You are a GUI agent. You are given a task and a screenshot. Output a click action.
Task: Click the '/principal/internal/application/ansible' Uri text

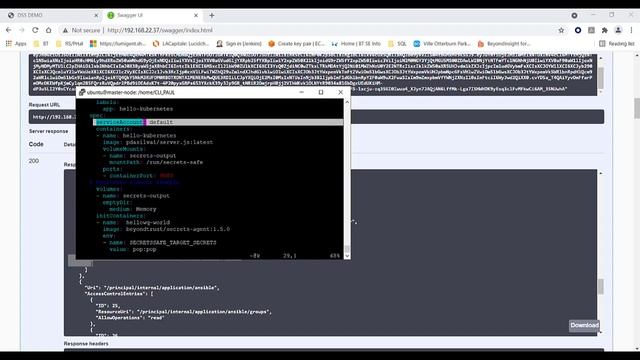(x=161, y=288)
